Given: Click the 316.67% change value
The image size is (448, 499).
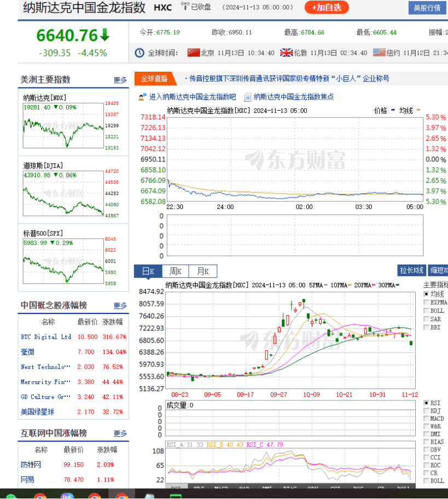Looking at the screenshot, I should pyautogui.click(x=114, y=336).
